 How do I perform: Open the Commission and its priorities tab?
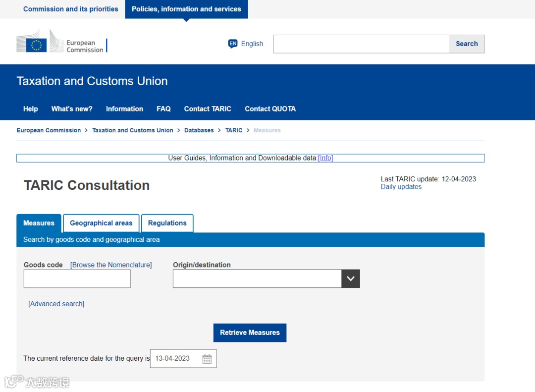[71, 9]
